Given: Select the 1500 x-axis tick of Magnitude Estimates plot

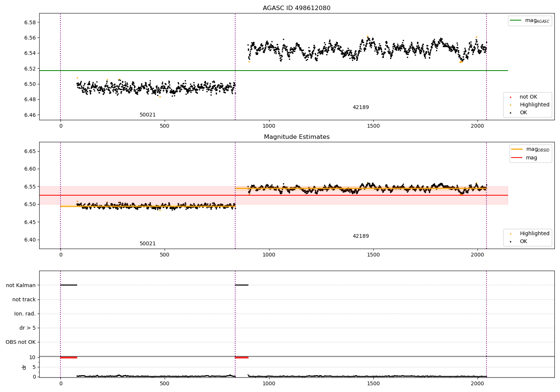Looking at the screenshot, I should [x=373, y=255].
